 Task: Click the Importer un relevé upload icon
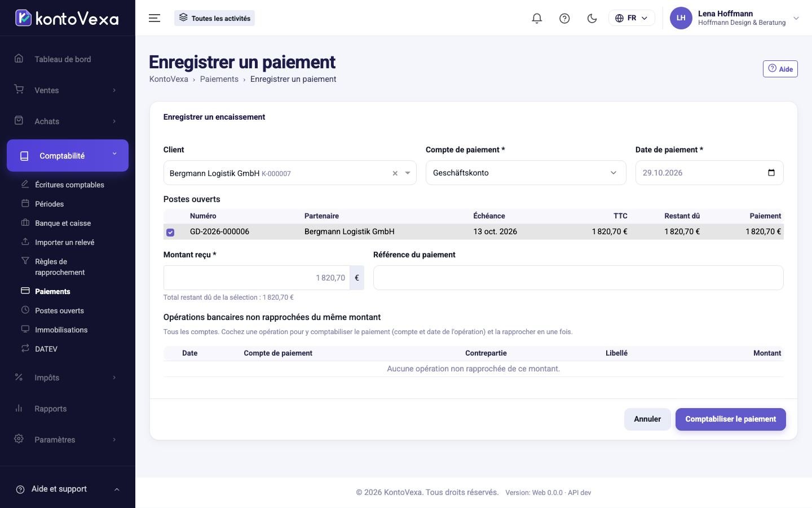tap(25, 242)
